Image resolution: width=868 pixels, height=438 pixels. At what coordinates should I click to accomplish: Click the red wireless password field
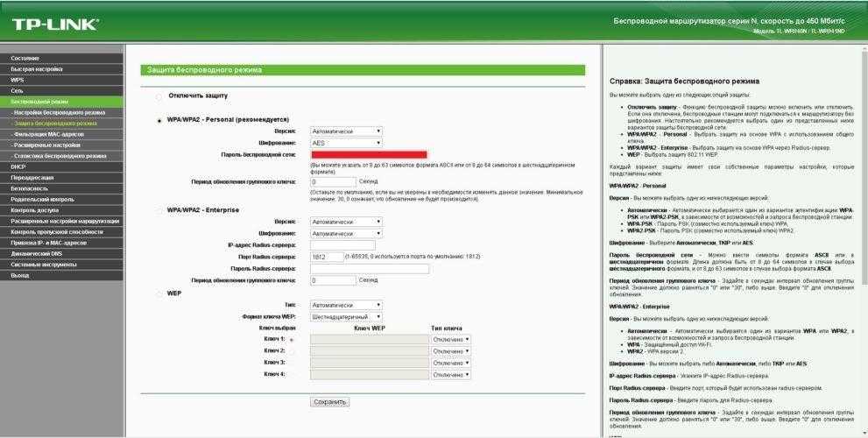tap(369, 154)
